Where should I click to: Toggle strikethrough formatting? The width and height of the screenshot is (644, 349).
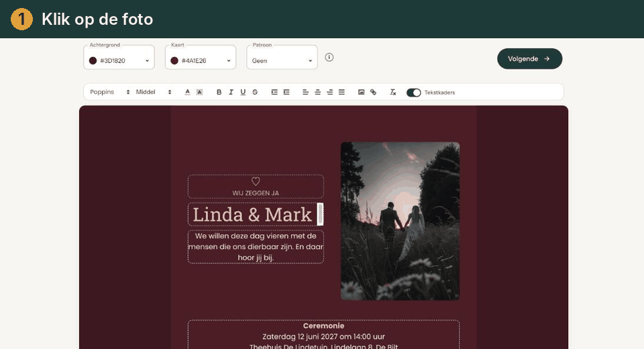click(x=255, y=92)
